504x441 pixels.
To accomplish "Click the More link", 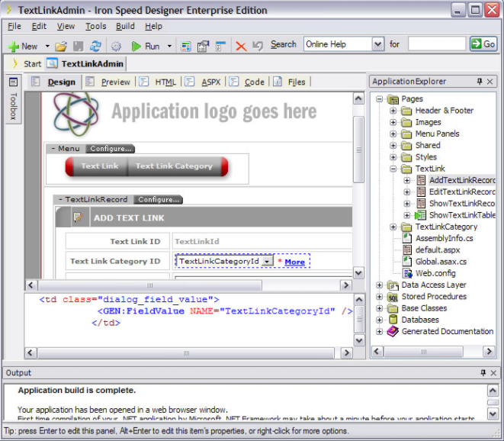I will click(x=294, y=262).
